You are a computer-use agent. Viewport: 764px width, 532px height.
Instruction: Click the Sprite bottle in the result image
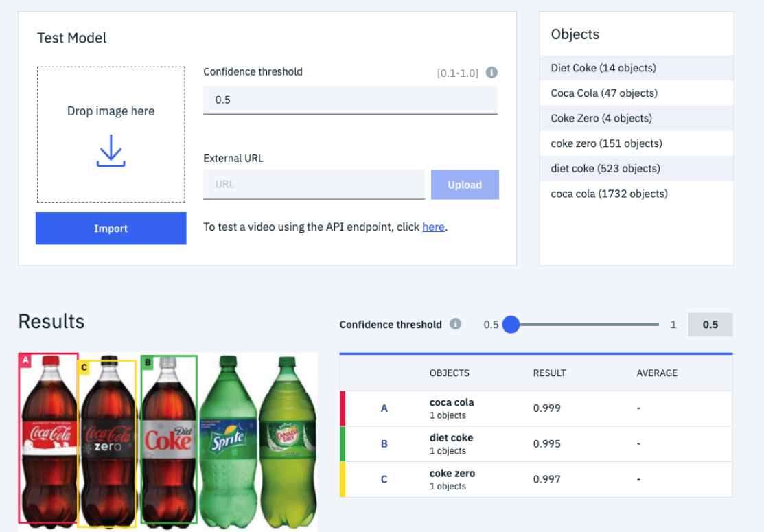228,441
